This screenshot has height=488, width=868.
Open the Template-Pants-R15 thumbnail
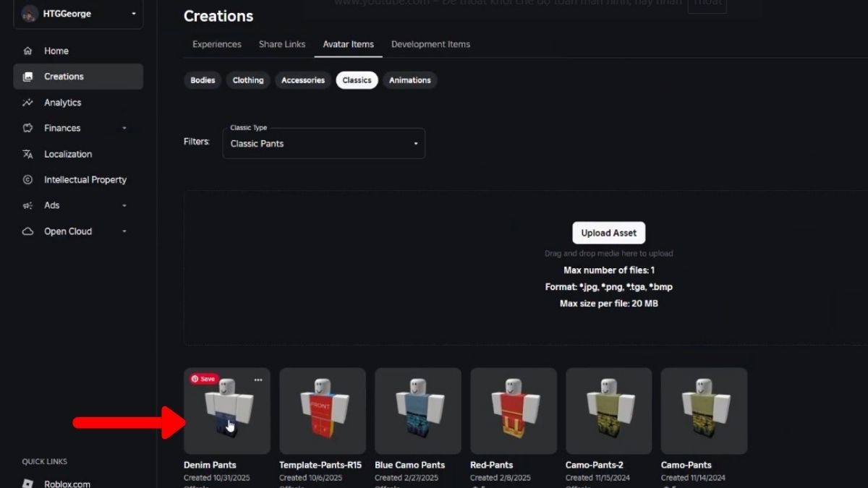323,411
